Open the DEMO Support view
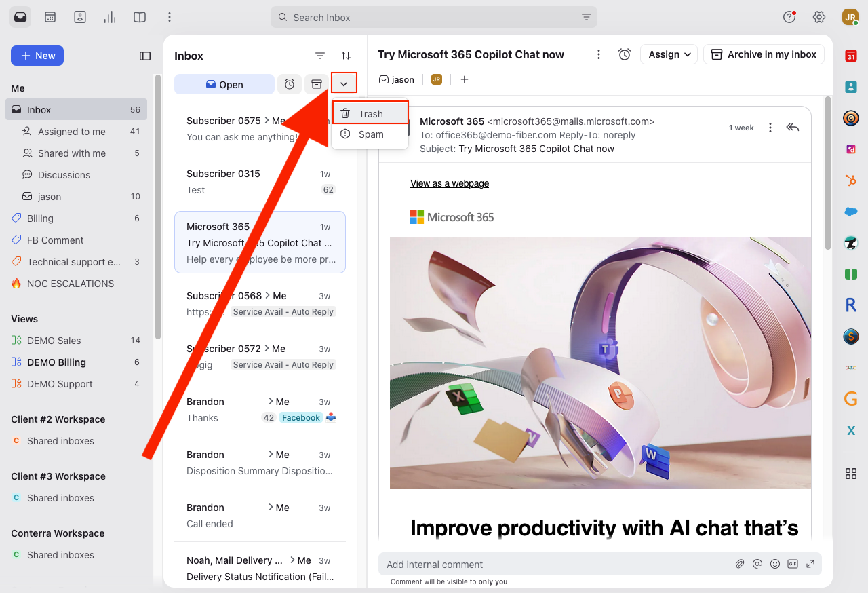This screenshot has height=593, width=868. (x=76, y=384)
